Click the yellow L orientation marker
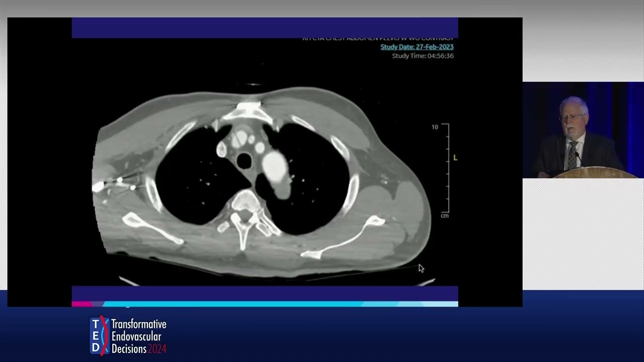Image resolution: width=644 pixels, height=362 pixels. tap(455, 158)
